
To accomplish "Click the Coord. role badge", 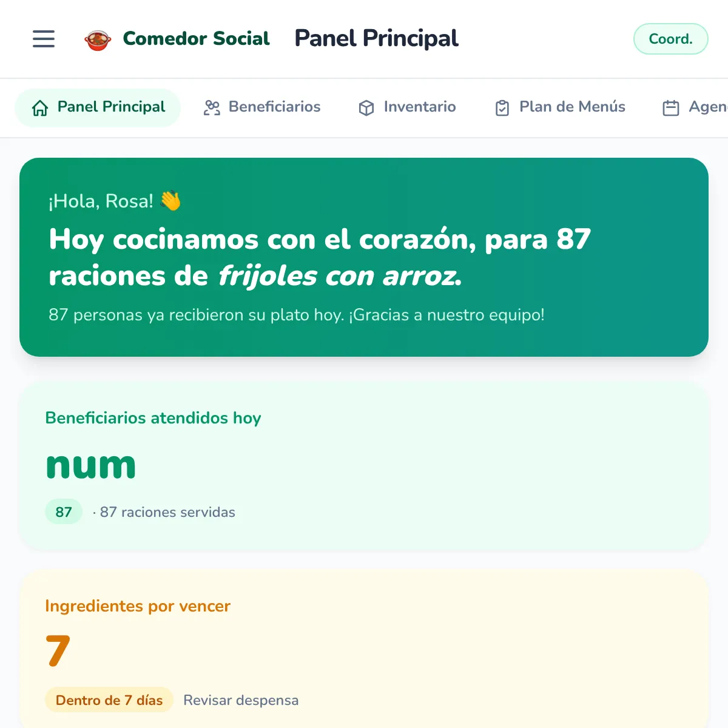I will (670, 39).
